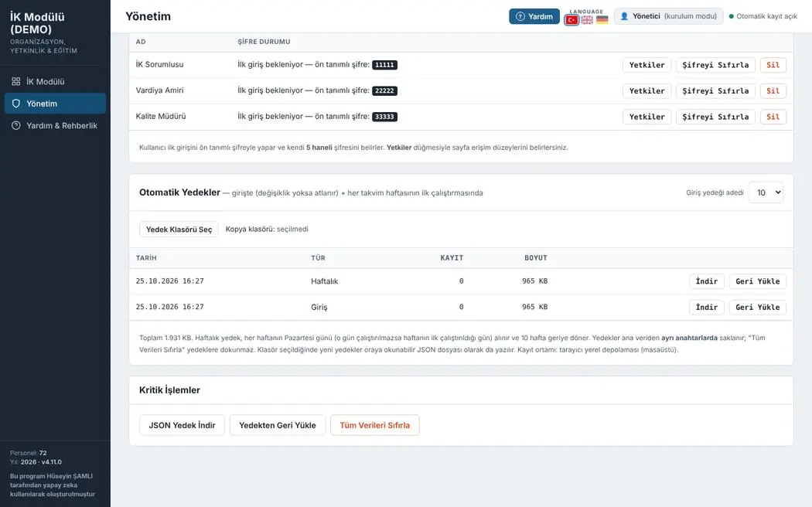Open the Giriş yedeği adedi dropdown

(766, 192)
